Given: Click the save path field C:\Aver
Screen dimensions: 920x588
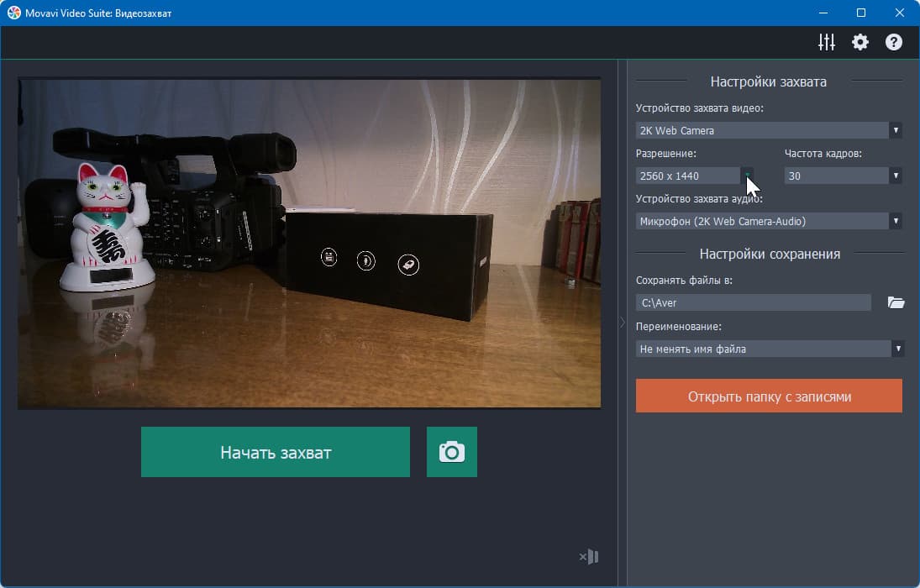Looking at the screenshot, I should [754, 302].
